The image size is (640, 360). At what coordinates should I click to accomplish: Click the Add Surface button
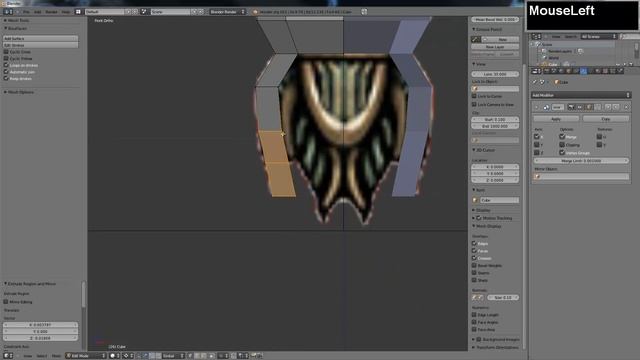[40, 38]
